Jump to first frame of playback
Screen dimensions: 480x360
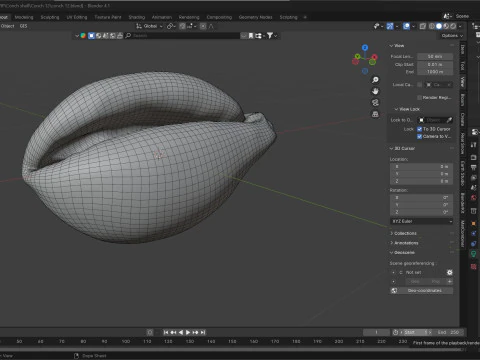pyautogui.click(x=166, y=332)
